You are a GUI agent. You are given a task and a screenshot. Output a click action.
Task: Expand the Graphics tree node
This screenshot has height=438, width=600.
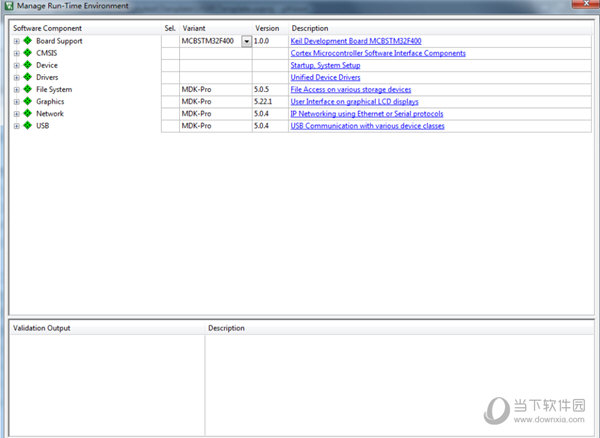[16, 102]
